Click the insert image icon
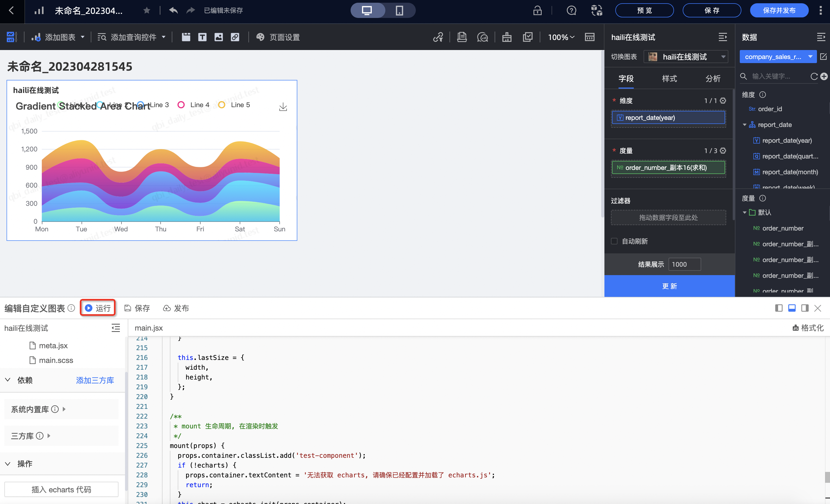830x504 pixels. [x=219, y=37]
